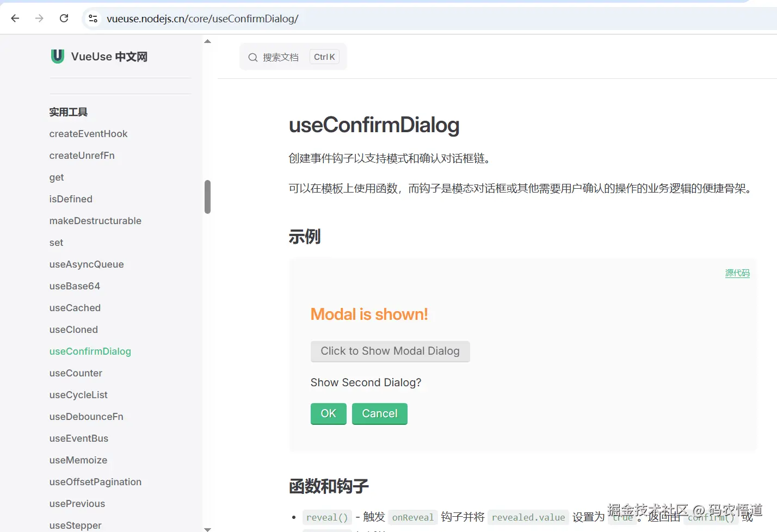
Task: Open createUnrefFn in sidebar
Action: point(82,156)
